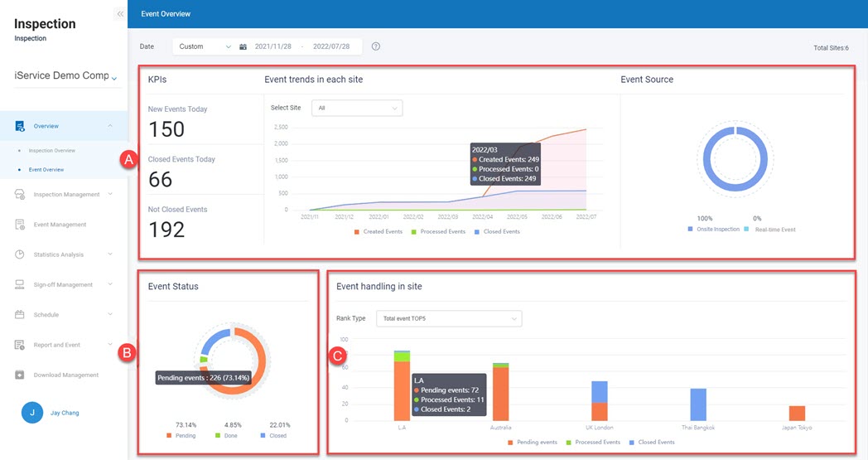Click the Inspection Management icon
The image size is (868, 460).
(20, 195)
